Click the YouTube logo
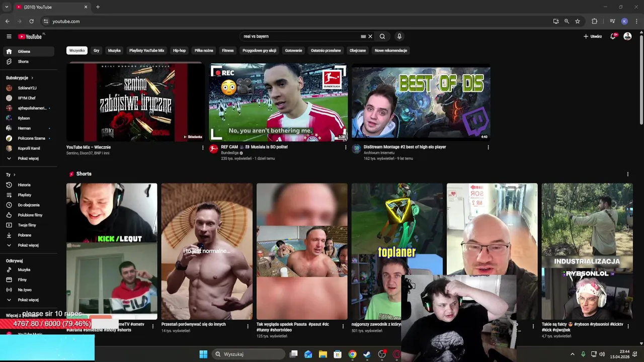Image resolution: width=644 pixels, height=362 pixels. point(30,36)
